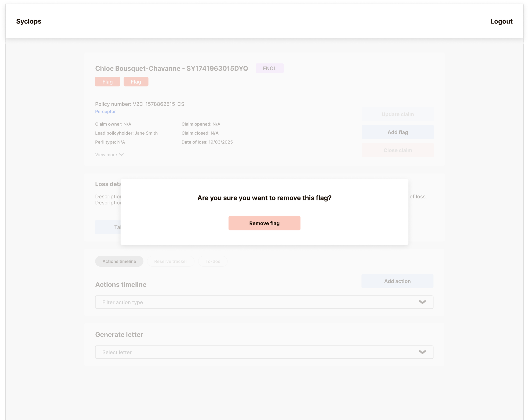The width and height of the screenshot is (529, 420).
Task: Switch to the Actions timeline tab
Action: click(x=119, y=261)
